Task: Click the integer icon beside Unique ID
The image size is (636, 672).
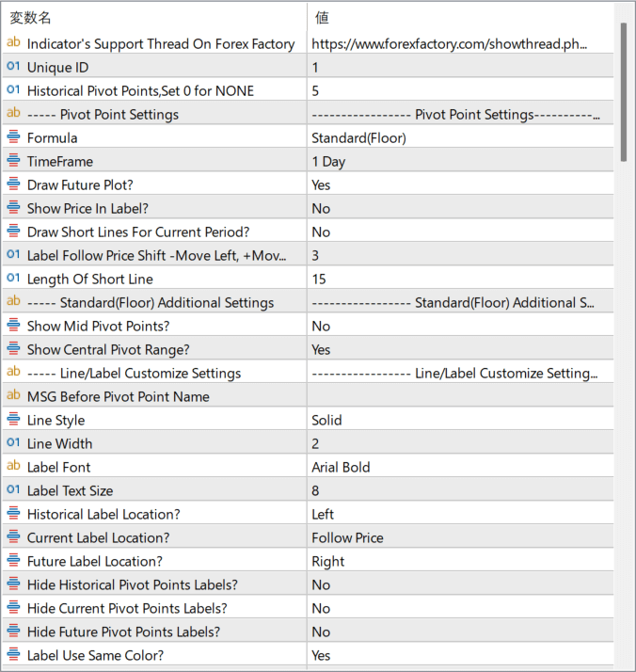Action: 13,67
